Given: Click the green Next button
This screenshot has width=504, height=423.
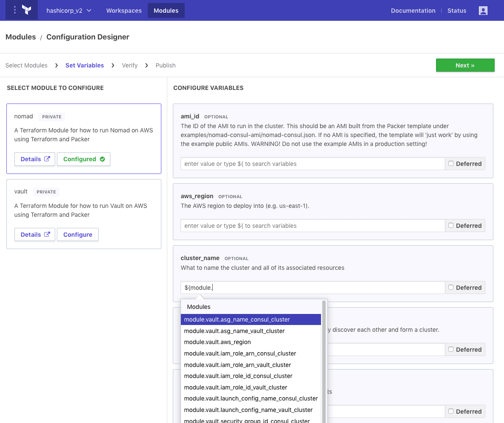Looking at the screenshot, I should (465, 65).
